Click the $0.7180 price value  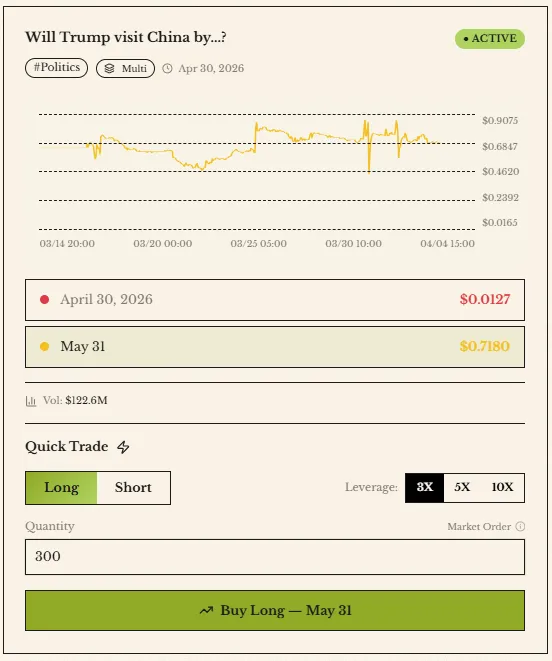(x=485, y=347)
